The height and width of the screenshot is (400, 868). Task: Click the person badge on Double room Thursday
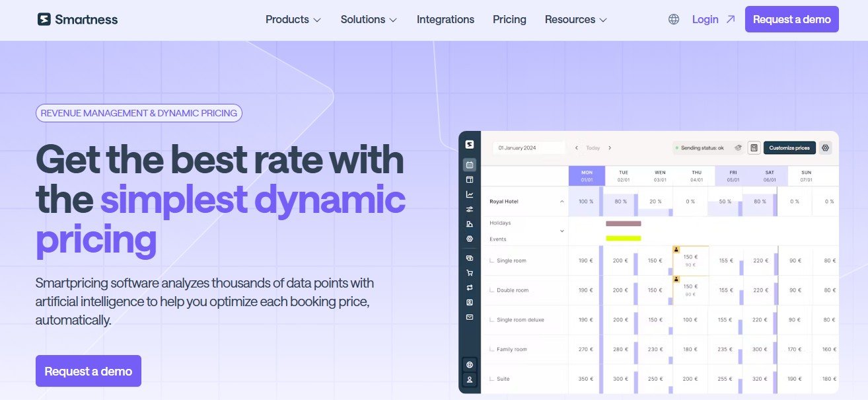[x=676, y=279]
